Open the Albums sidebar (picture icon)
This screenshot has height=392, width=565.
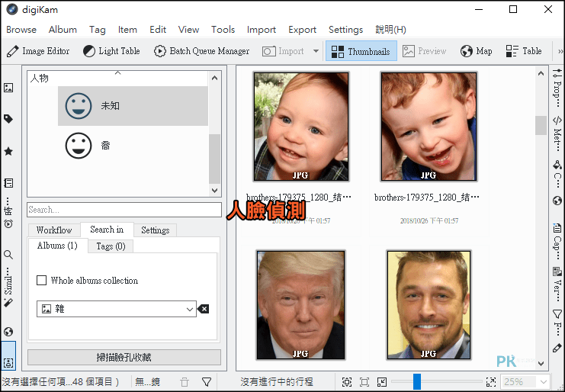pos(8,88)
